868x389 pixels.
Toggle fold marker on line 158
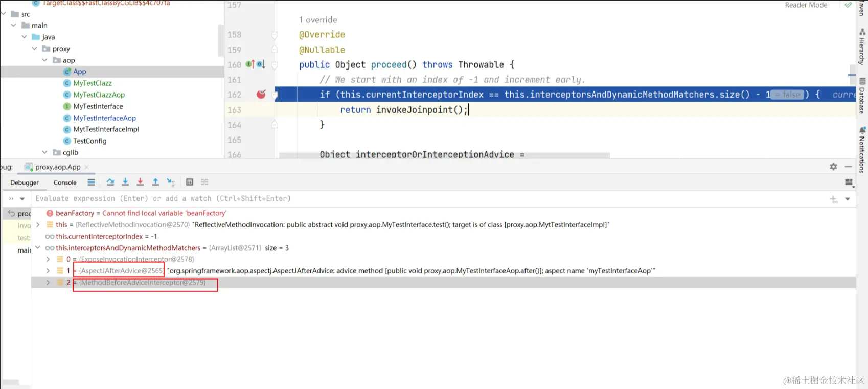(275, 35)
